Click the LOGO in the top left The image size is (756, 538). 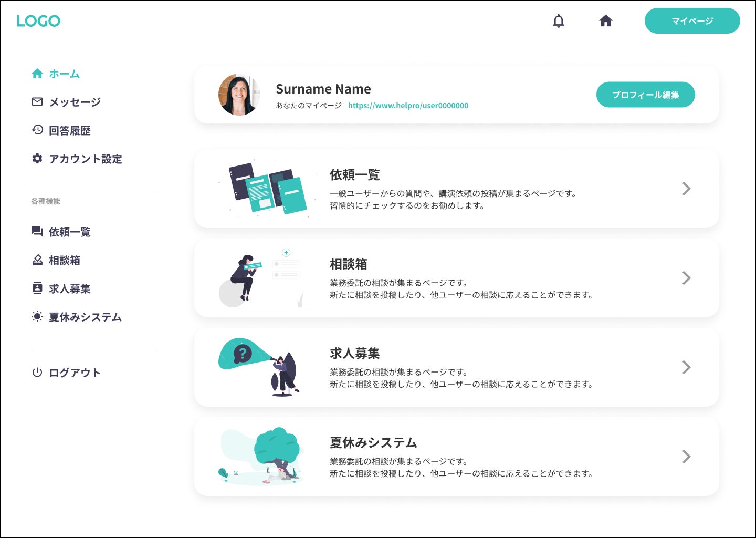point(38,21)
